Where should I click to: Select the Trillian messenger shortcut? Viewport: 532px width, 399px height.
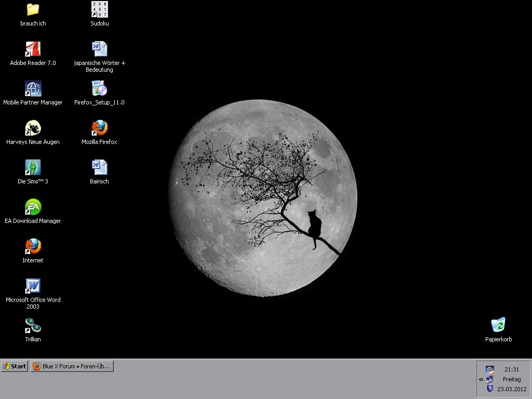[x=33, y=326]
